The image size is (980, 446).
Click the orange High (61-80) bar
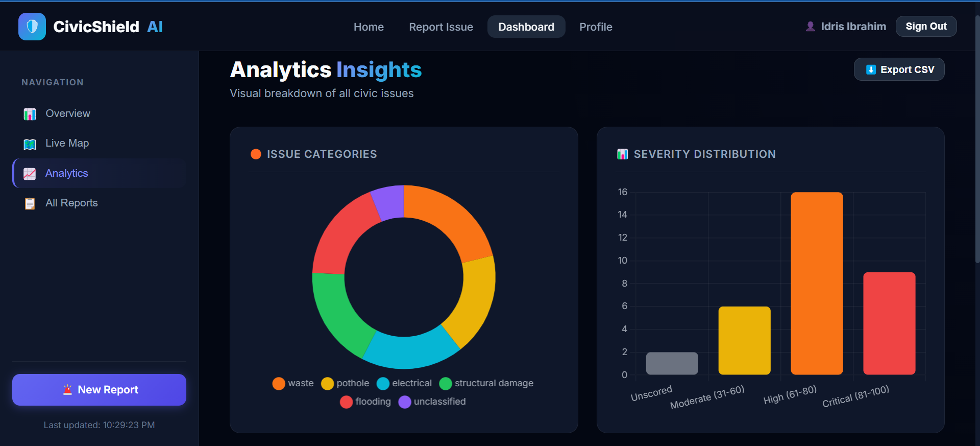(817, 284)
